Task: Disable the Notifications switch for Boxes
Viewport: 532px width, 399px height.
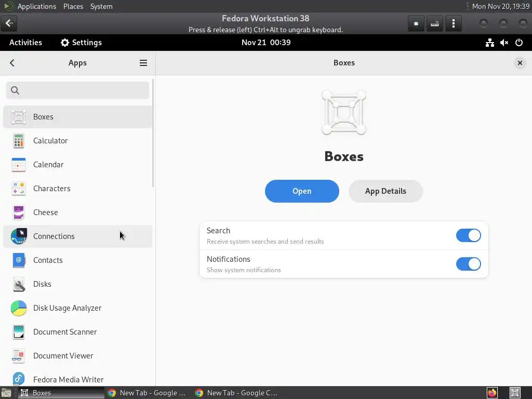Action: (x=468, y=264)
